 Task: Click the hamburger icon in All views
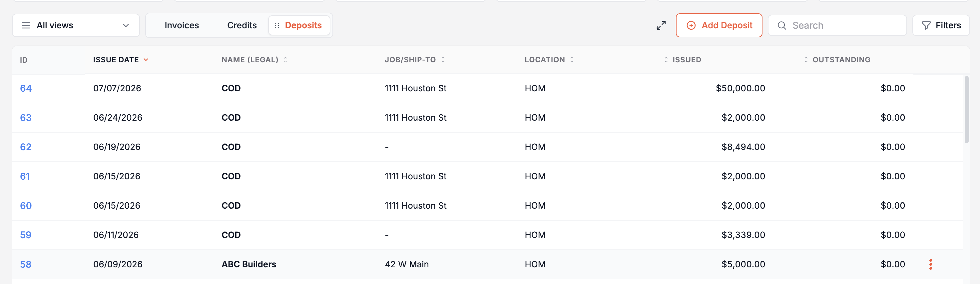pyautogui.click(x=26, y=26)
